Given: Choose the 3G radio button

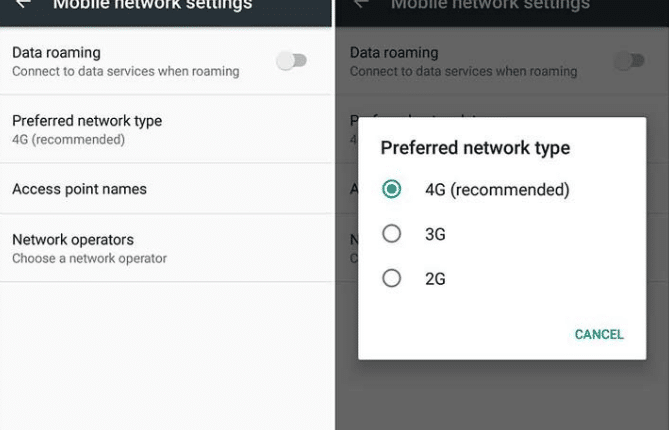Looking at the screenshot, I should pos(392,234).
